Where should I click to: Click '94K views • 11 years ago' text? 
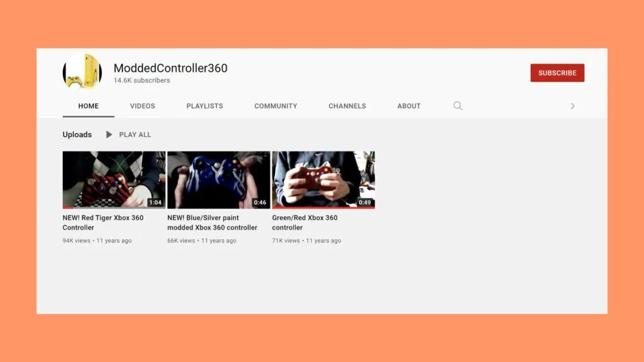click(97, 241)
